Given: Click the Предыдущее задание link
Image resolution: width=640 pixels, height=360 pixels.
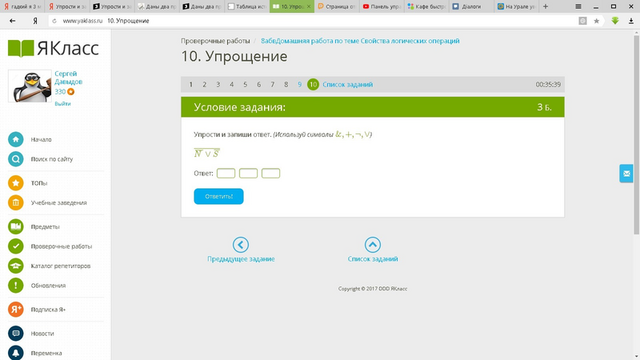Looking at the screenshot, I should (241, 259).
